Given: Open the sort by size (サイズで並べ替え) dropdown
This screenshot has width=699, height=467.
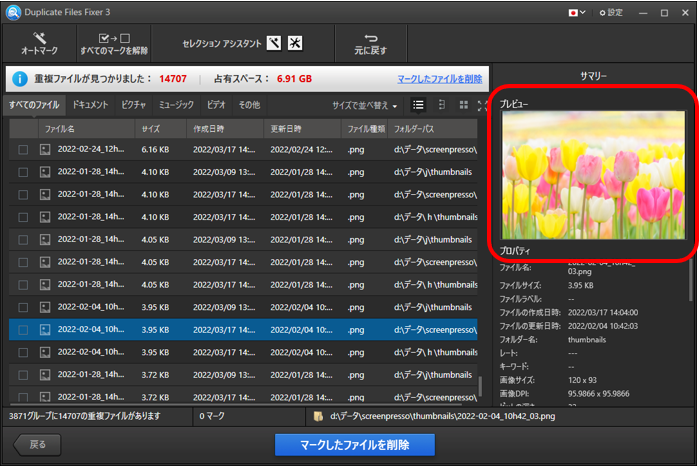Looking at the screenshot, I should coord(364,106).
